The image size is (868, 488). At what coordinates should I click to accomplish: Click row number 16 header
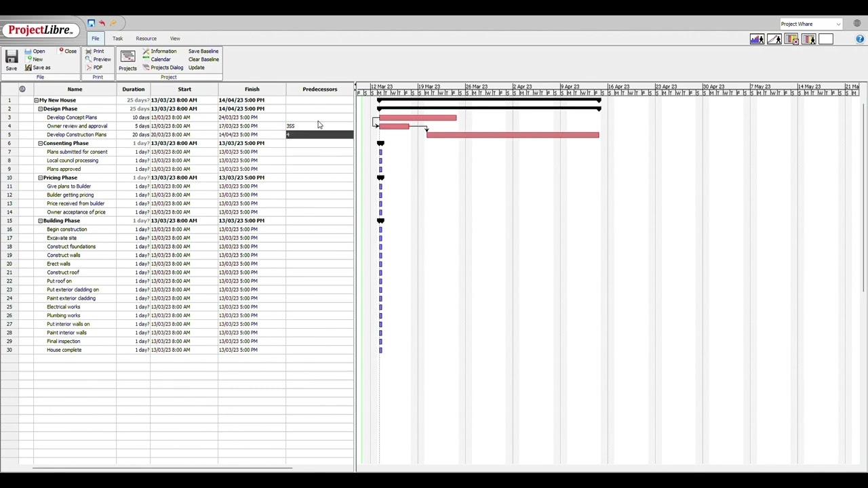point(9,230)
